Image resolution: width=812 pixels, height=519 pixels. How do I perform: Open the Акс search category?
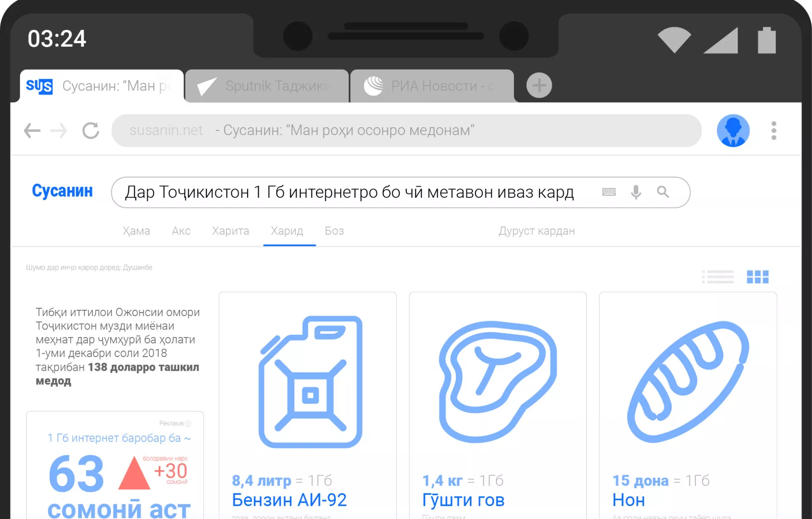tap(181, 231)
